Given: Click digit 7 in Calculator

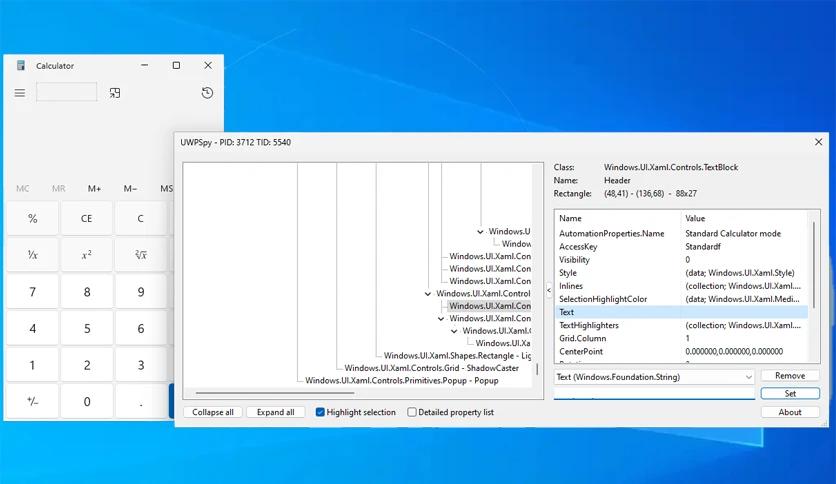Looking at the screenshot, I should click(33, 292).
